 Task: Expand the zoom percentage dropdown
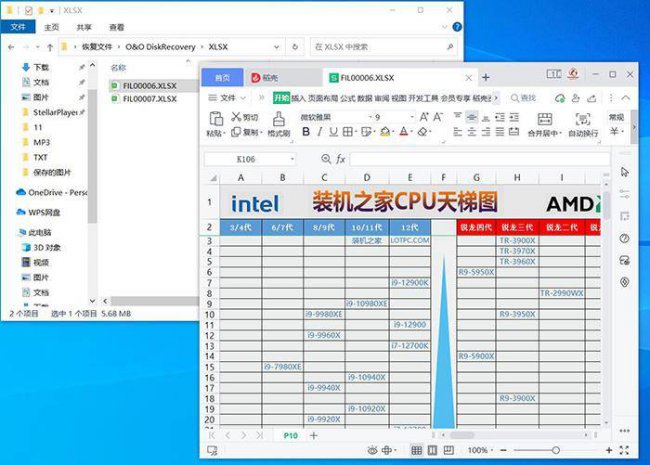(x=492, y=450)
